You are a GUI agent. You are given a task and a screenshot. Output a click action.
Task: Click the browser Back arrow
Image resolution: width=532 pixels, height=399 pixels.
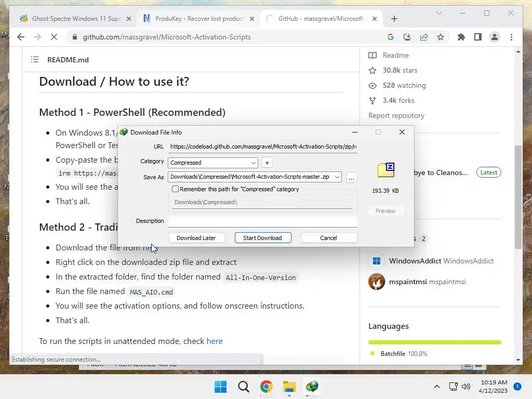point(21,37)
